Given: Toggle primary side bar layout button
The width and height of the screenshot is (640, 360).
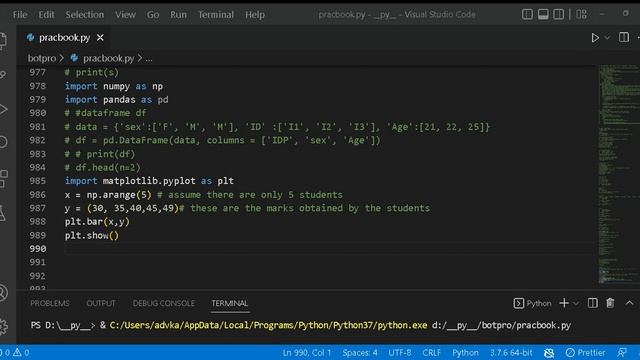Looking at the screenshot, I should click(527, 14).
